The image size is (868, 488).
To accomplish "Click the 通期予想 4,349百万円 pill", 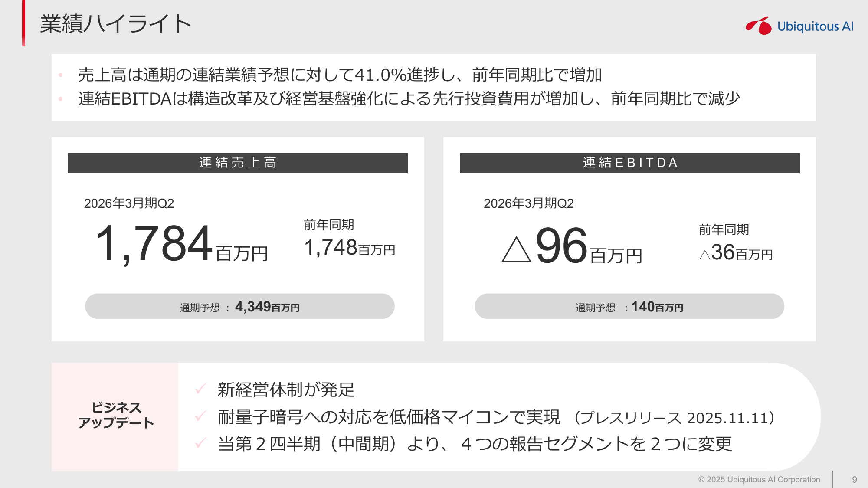I will pyautogui.click(x=239, y=306).
